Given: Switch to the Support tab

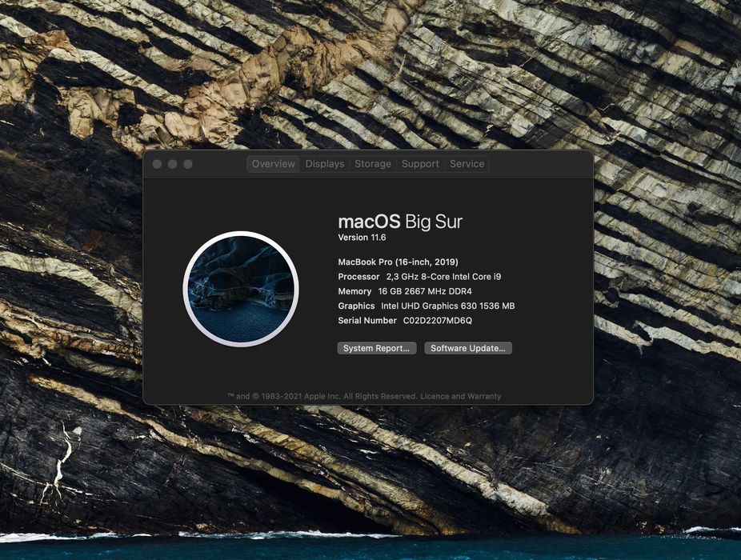Looking at the screenshot, I should [420, 164].
